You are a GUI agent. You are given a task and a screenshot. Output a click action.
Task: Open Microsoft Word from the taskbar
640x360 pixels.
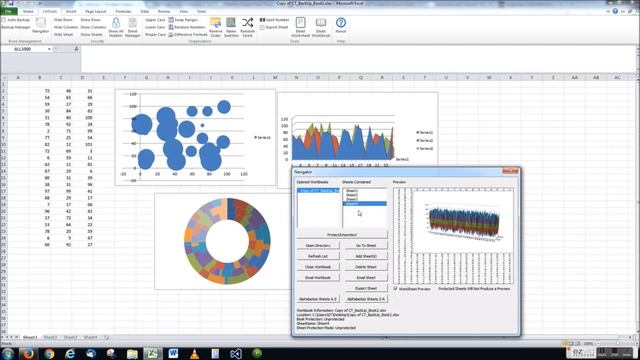click(173, 353)
